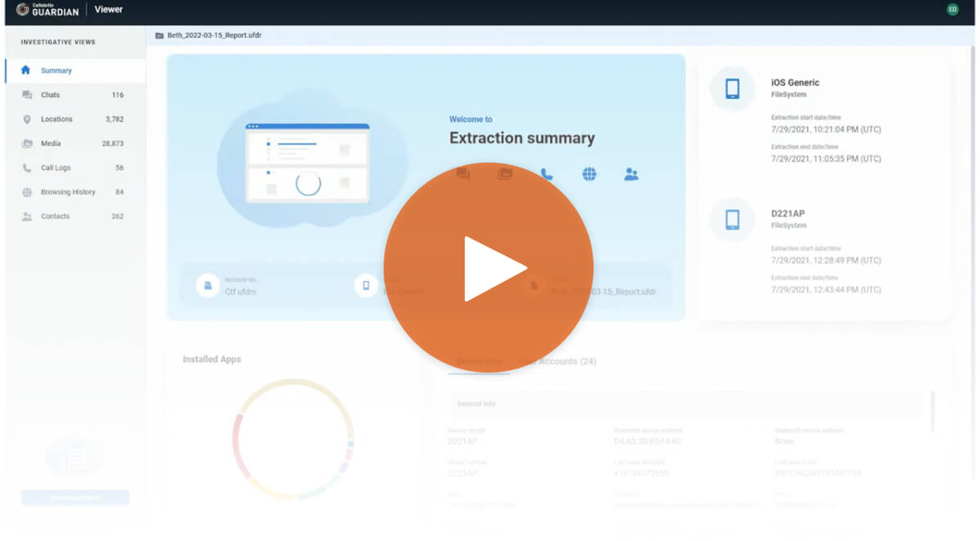980x541 pixels.
Task: Go to the Contacts investigative view
Action: tap(56, 217)
